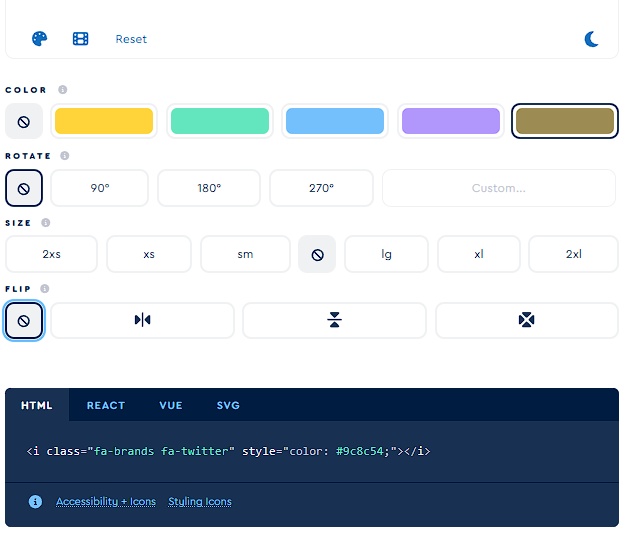Flip the icon both directions
621x535 pixels.
coord(527,320)
